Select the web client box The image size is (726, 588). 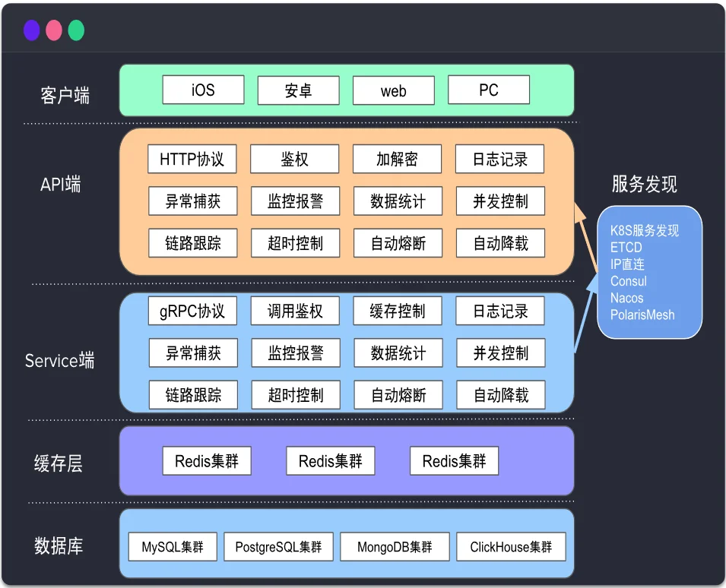394,90
